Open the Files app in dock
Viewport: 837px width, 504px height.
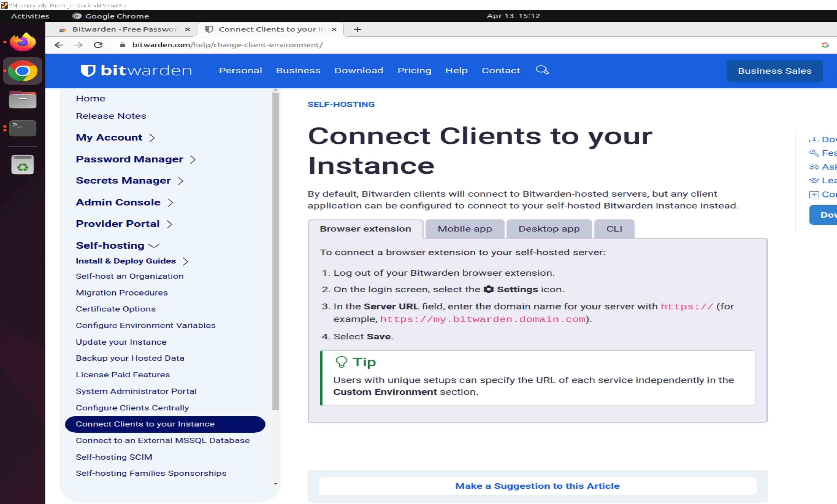22,100
